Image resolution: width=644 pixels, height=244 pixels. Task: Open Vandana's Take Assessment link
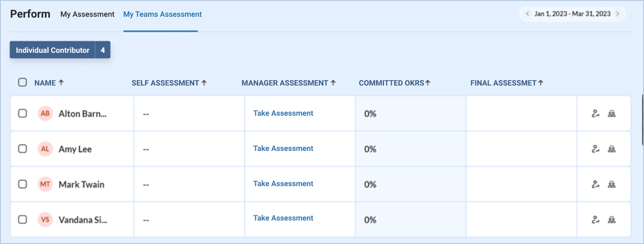point(283,218)
